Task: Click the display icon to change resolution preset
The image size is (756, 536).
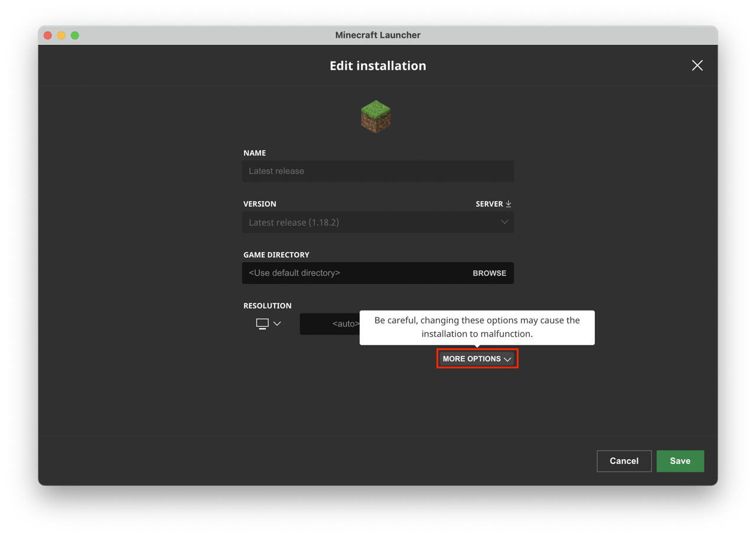Action: (262, 323)
